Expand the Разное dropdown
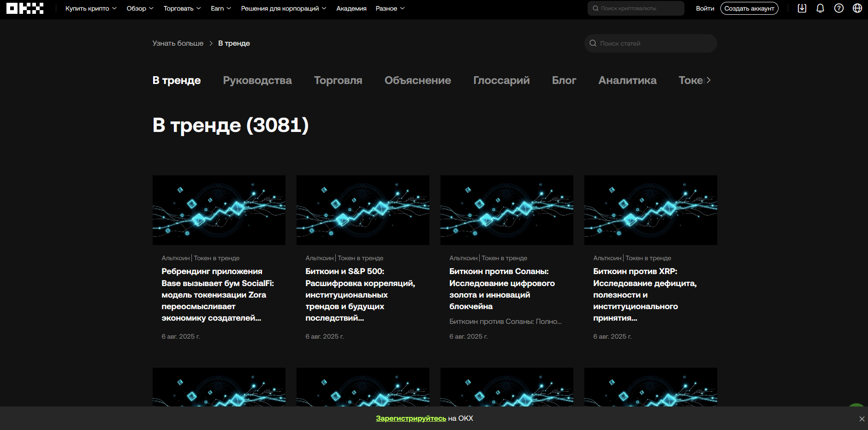Viewport: 868px width, 430px height. [x=390, y=8]
